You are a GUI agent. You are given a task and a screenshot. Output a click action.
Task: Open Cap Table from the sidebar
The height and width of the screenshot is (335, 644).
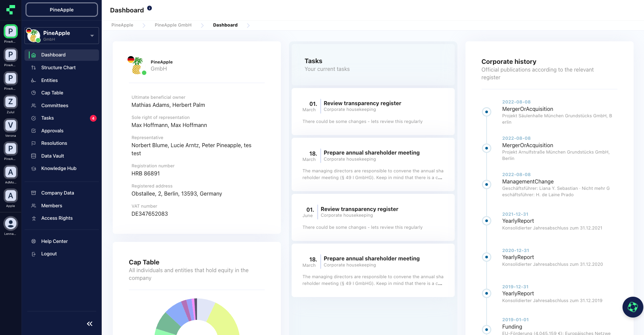[x=52, y=93]
